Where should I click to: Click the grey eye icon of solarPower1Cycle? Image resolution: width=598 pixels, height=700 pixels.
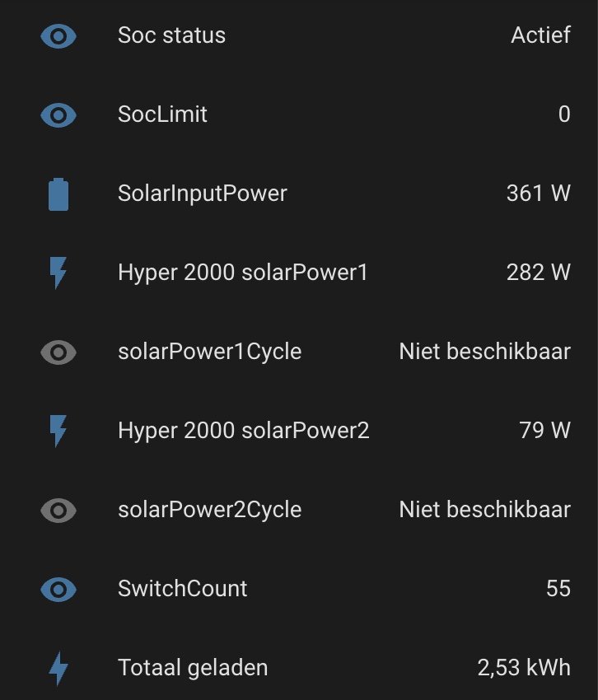(58, 352)
